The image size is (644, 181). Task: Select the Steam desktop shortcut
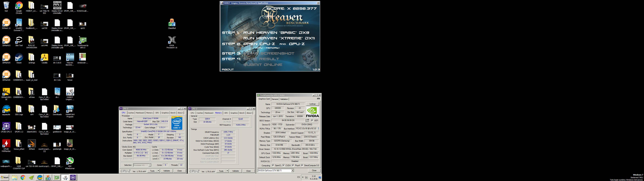coord(19,58)
